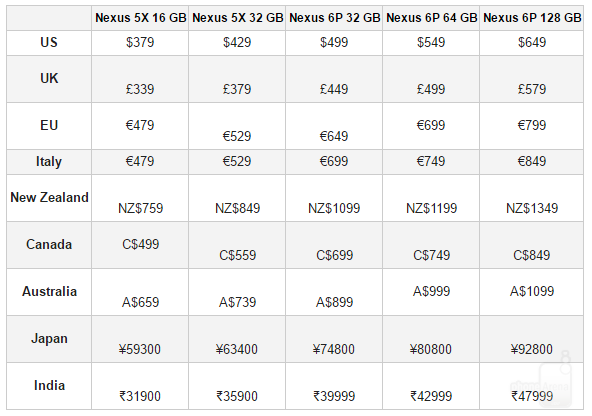This screenshot has height=416, width=592.
Task: Click the US row label
Action: pos(49,42)
